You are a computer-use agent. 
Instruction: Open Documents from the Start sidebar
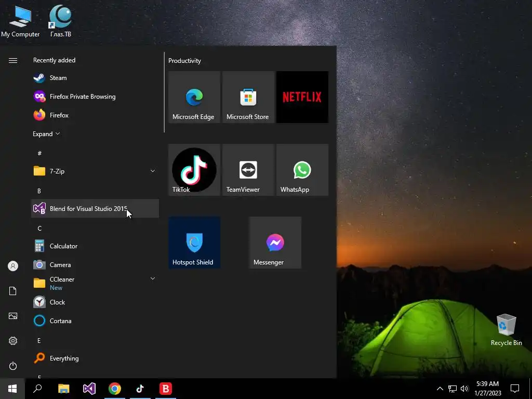(13, 291)
